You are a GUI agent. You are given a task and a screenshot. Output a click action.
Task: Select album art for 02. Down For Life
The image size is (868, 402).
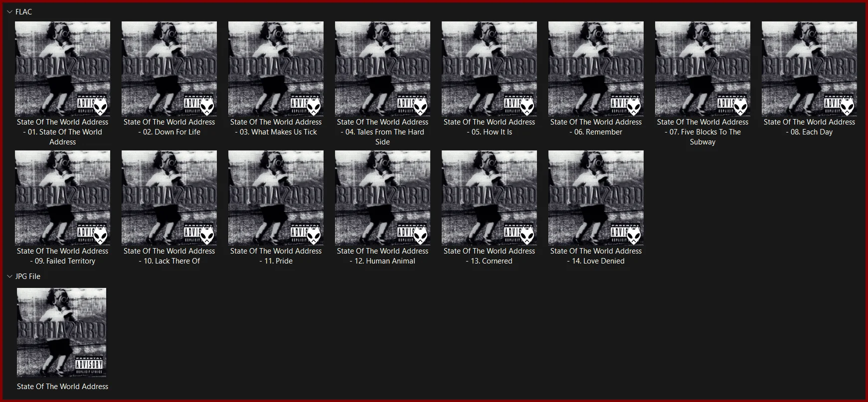point(169,69)
